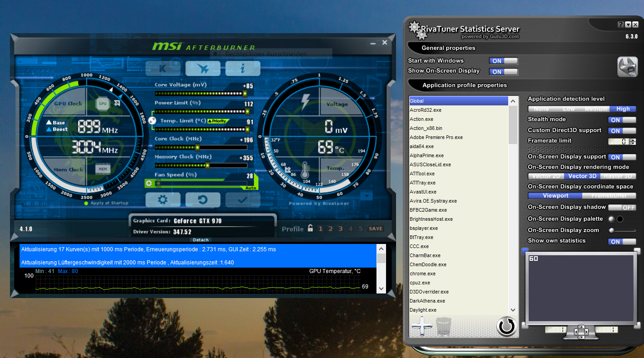The image size is (644, 358).
Task: Open RivaTuner wrench setup icon
Action: click(627, 67)
